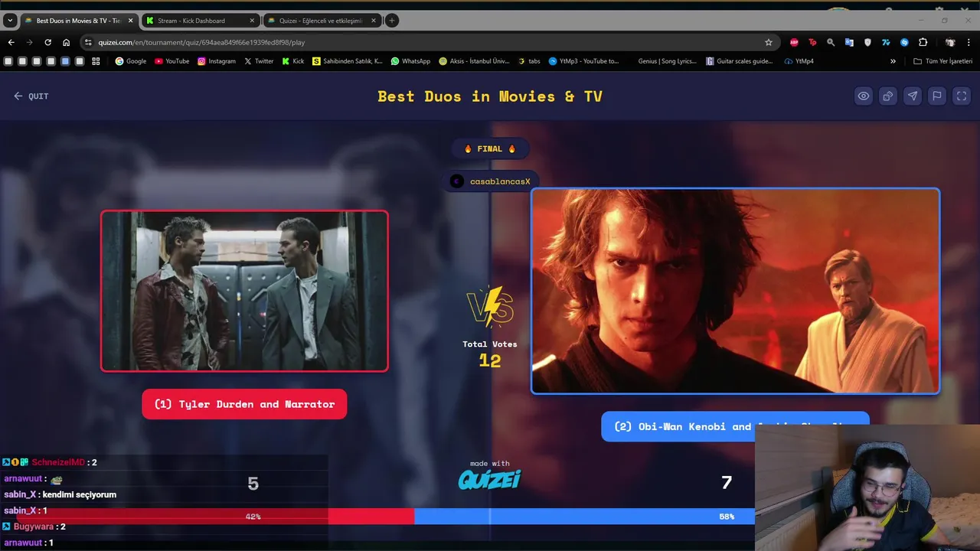Open the apps grid icon in bookmarks bar
Screen dimensions: 980x551
(x=96, y=61)
